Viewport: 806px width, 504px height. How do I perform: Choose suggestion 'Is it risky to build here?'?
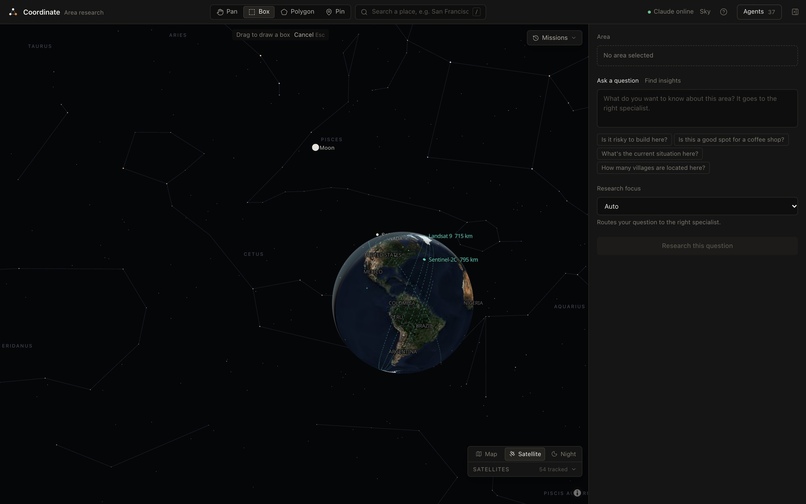pos(634,139)
